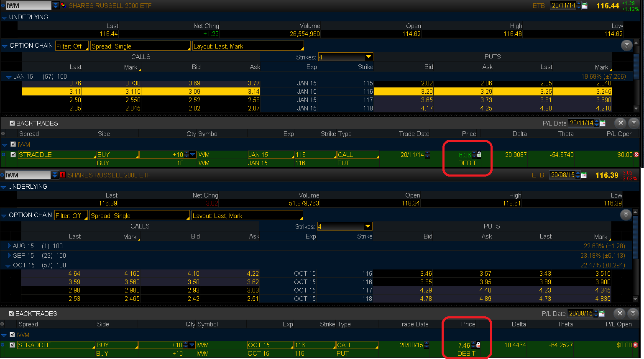Click the date field 20/08/15 in lower header
This screenshot has height=359, width=644.
562,175
